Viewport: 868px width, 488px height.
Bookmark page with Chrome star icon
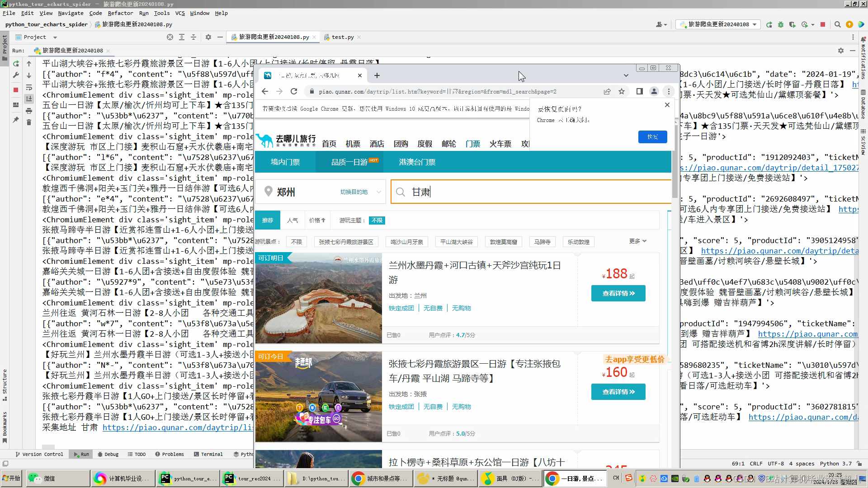click(622, 91)
